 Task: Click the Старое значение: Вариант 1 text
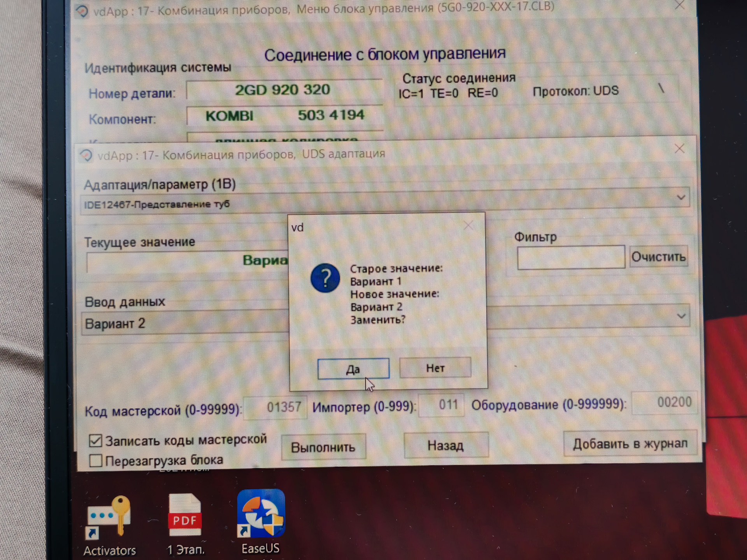396,275
